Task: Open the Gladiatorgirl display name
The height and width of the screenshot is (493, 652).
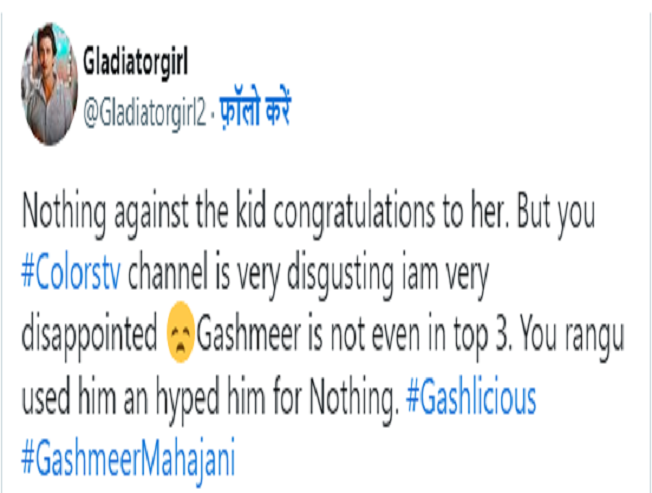Action: (x=136, y=62)
